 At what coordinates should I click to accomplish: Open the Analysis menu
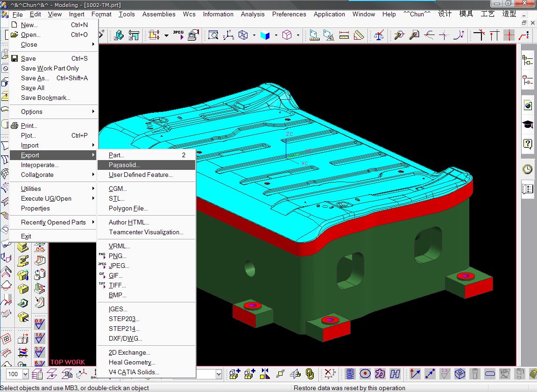(253, 14)
